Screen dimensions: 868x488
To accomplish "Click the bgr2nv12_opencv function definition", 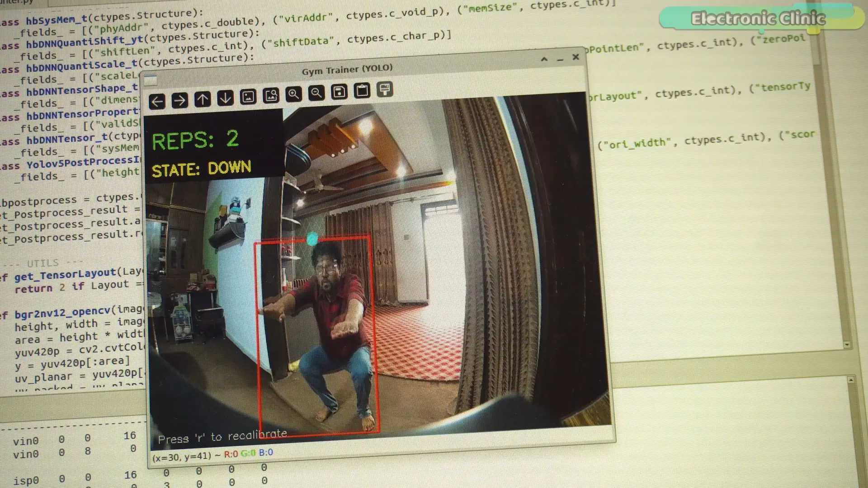I will (72, 312).
